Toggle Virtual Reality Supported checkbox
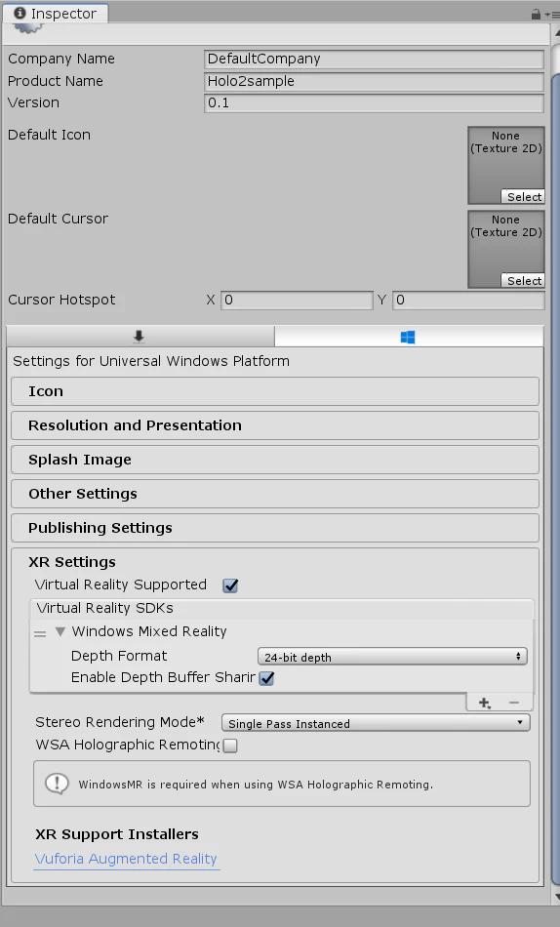The width and height of the screenshot is (560, 927). click(230, 585)
